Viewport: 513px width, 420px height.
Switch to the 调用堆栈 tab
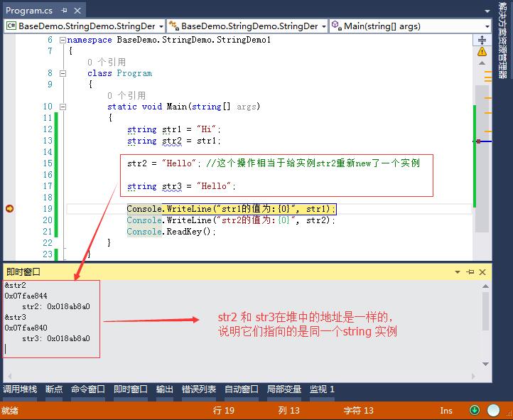20,389
